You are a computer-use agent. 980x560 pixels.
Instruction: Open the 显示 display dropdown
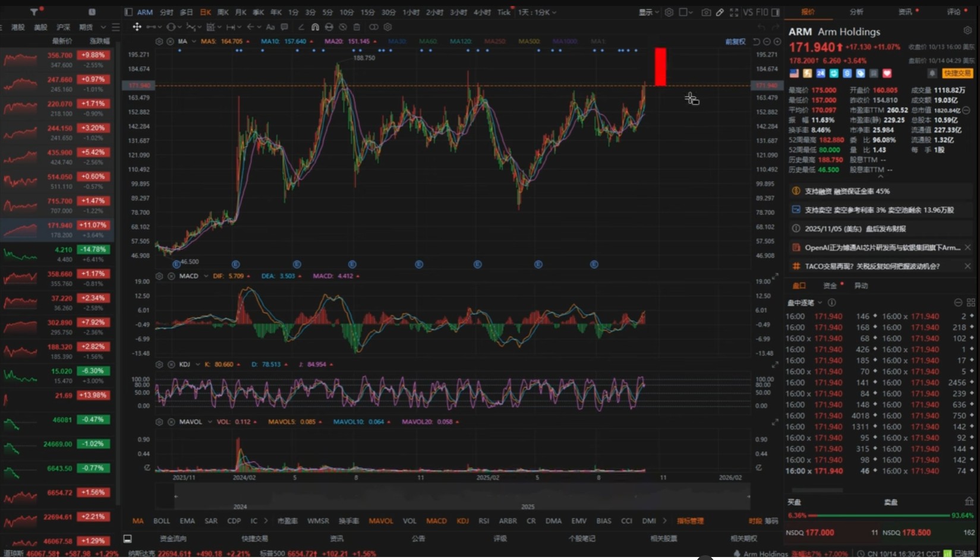coord(648,12)
